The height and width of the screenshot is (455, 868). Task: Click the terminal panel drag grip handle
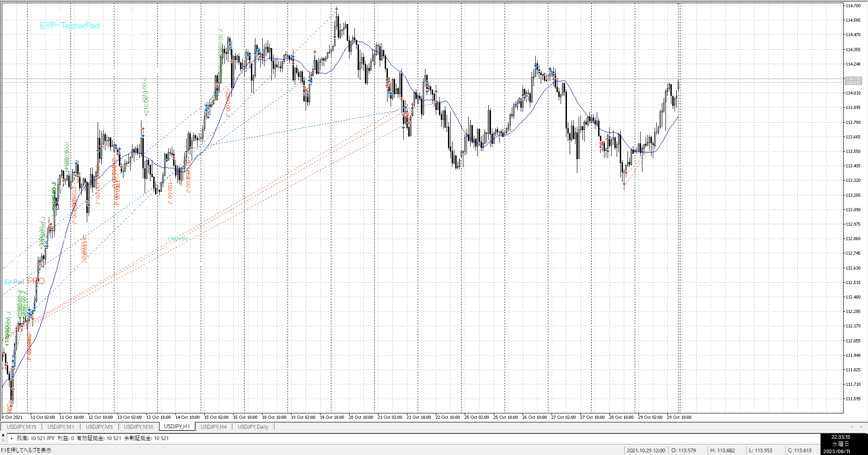coord(3,440)
